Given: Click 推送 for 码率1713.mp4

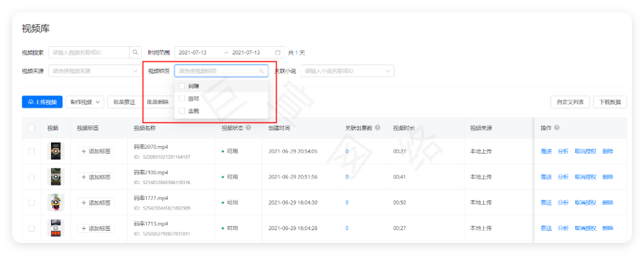Looking at the screenshot, I should pyautogui.click(x=546, y=228).
